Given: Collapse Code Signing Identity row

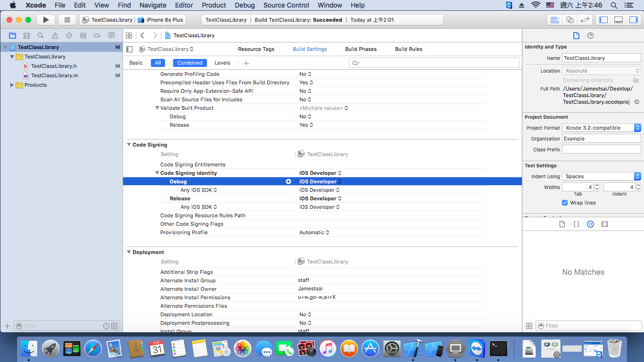Looking at the screenshot, I should (157, 173).
